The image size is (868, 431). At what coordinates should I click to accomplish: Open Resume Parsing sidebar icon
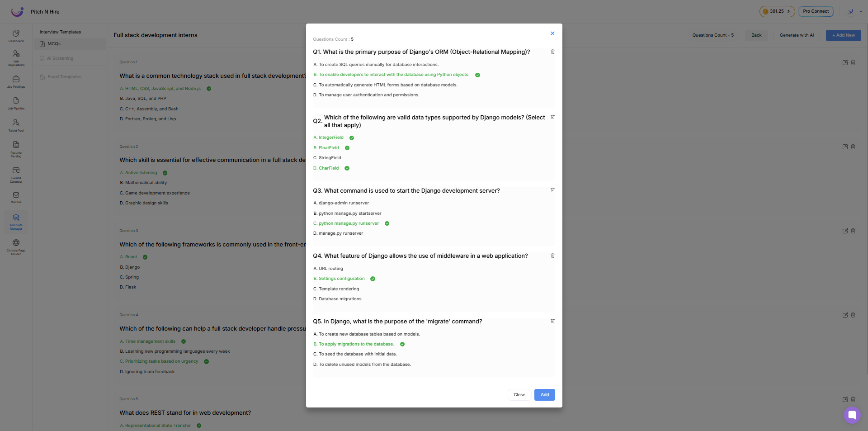coord(16,149)
